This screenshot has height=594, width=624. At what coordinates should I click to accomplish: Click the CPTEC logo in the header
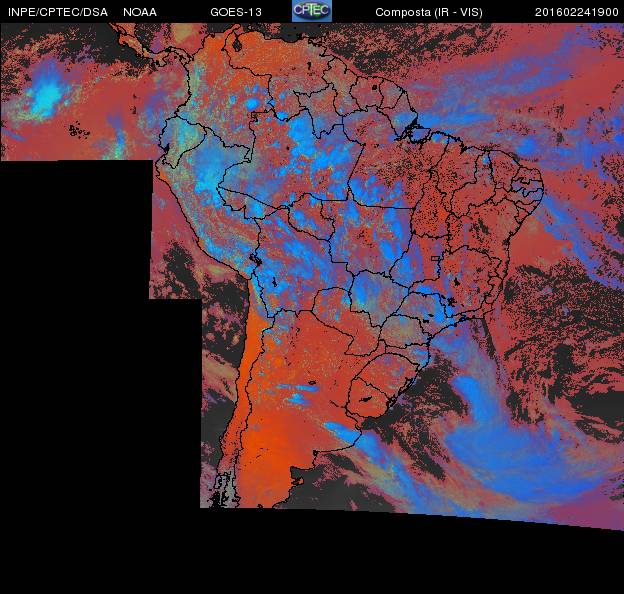point(312,11)
